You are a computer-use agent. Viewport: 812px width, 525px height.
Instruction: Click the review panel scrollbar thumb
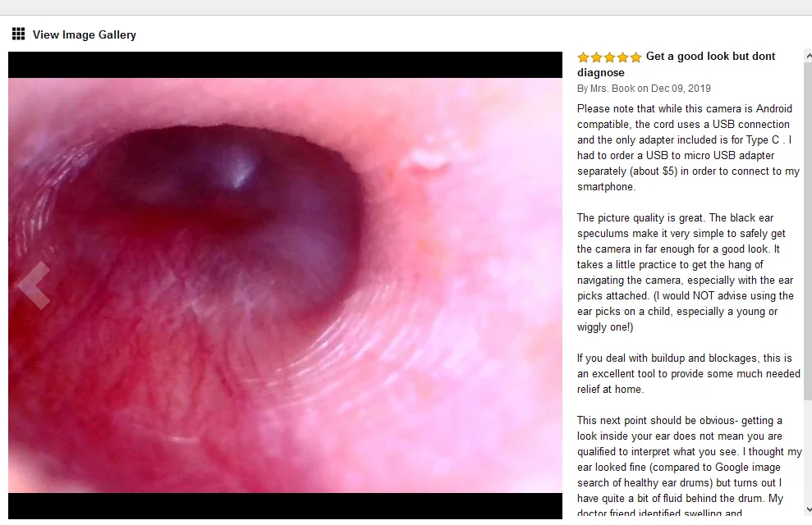click(x=808, y=230)
